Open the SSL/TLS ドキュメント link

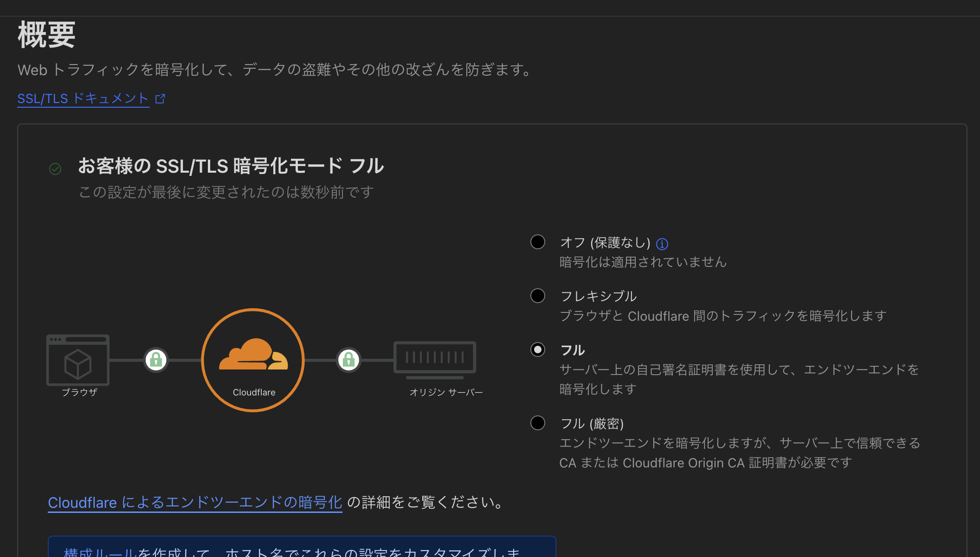(x=83, y=98)
